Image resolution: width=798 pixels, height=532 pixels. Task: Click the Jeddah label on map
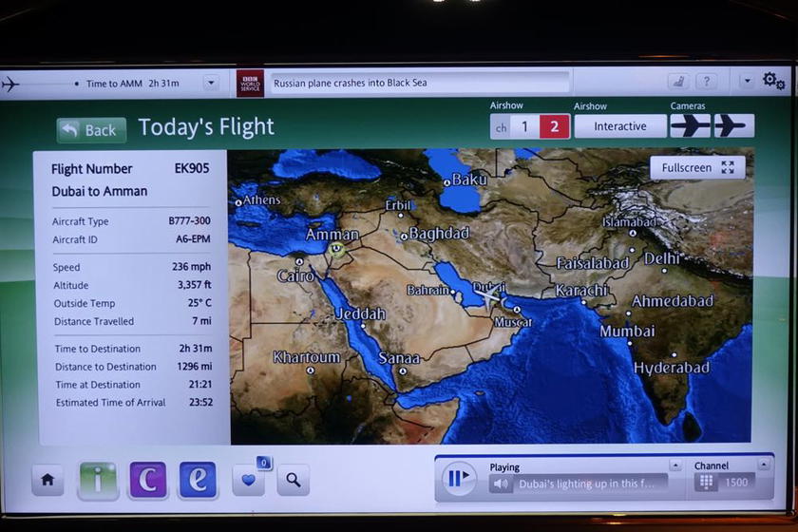(x=360, y=313)
